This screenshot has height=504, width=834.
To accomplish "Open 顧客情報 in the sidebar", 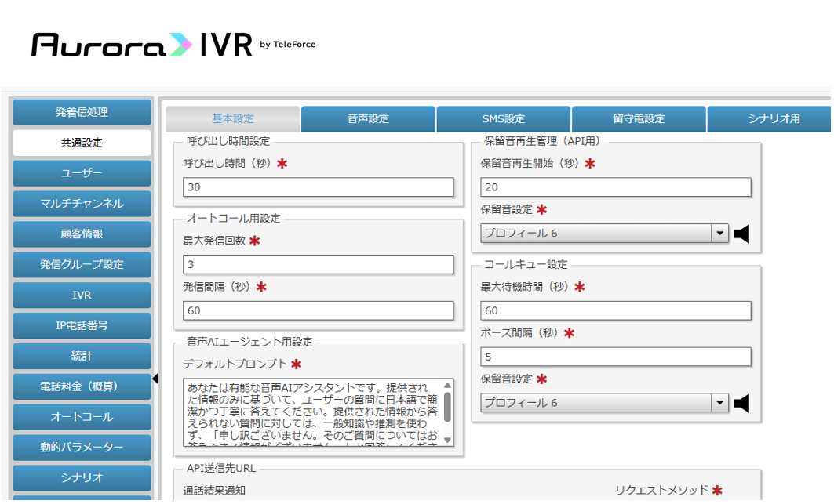I will point(82,234).
